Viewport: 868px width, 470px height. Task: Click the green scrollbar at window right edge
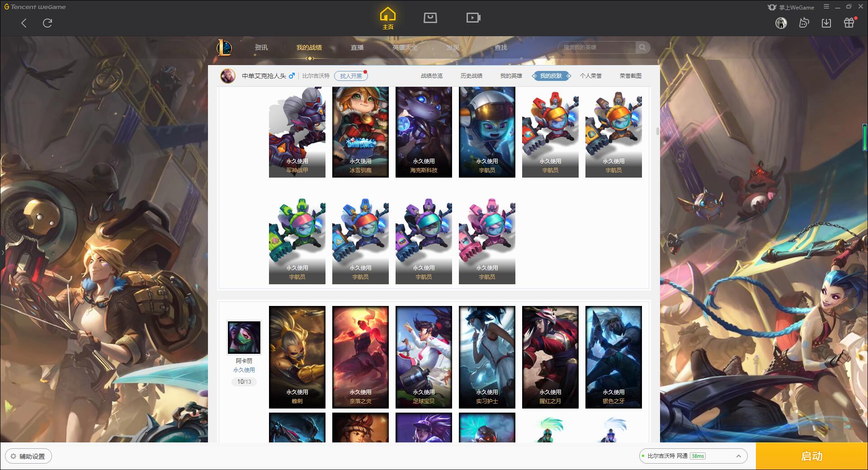tap(864, 137)
